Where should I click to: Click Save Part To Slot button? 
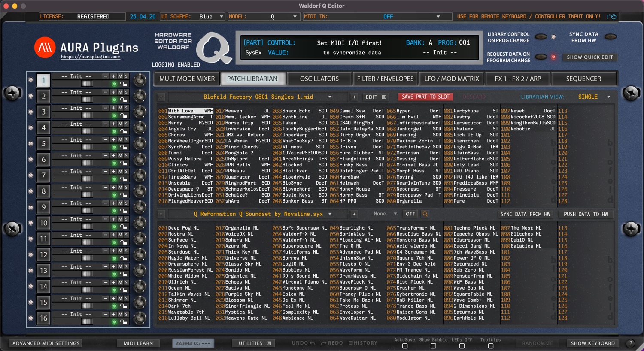pos(425,97)
